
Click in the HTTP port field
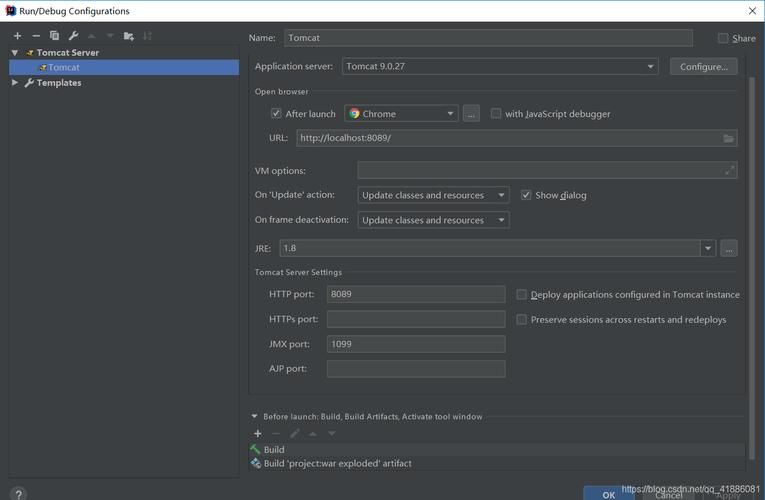click(416, 294)
